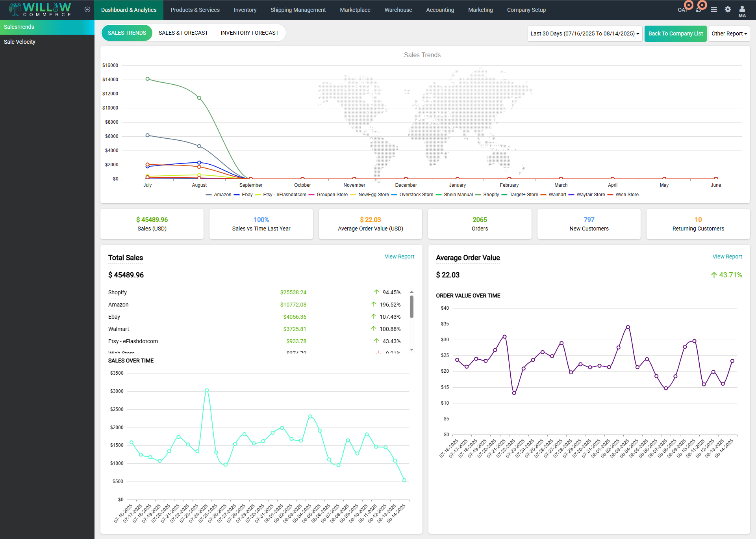
Task: Click the Total Sales list scrollbar thumb
Action: 411,307
